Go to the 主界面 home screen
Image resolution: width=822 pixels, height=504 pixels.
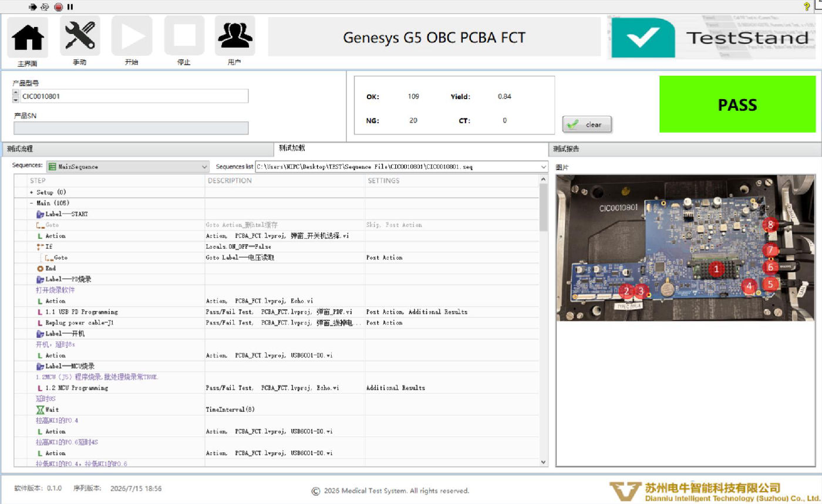[28, 36]
